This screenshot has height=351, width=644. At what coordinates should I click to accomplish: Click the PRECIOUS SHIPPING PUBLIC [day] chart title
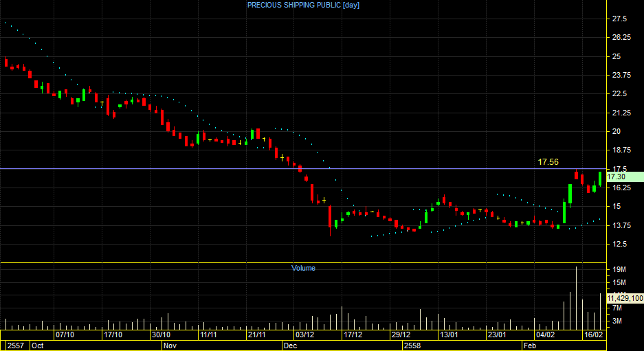coord(303,5)
